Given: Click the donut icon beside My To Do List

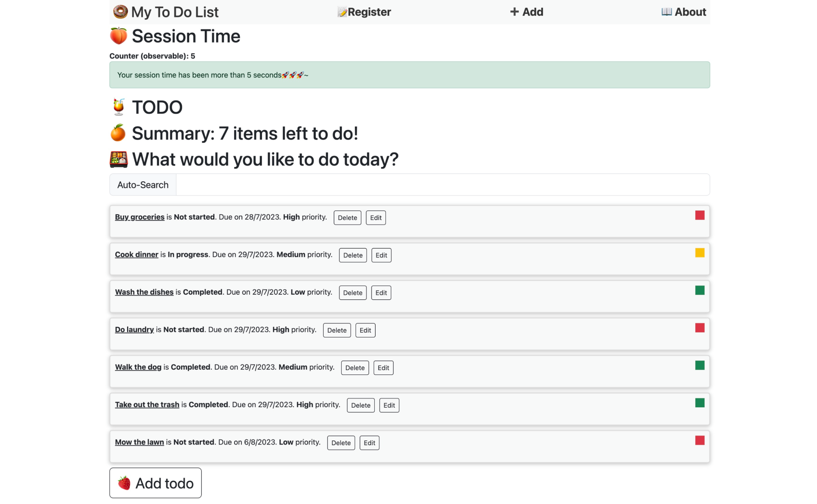Looking at the screenshot, I should pyautogui.click(x=120, y=12).
